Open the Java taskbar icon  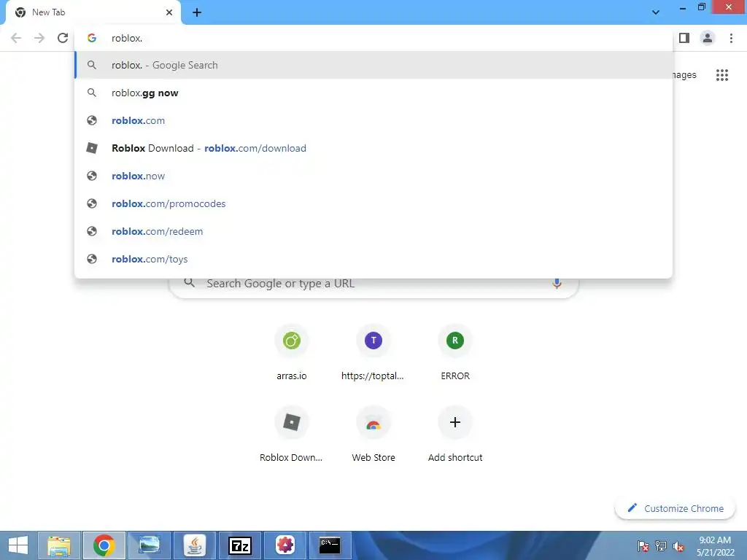click(194, 545)
